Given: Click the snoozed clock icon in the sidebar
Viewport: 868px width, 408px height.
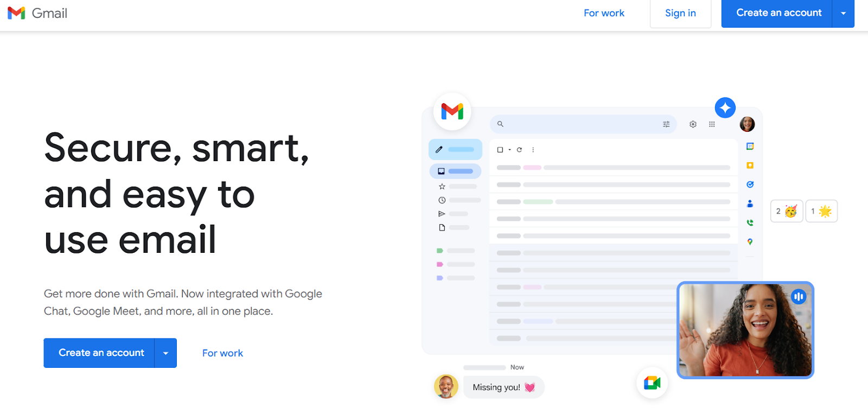Looking at the screenshot, I should pos(442,200).
